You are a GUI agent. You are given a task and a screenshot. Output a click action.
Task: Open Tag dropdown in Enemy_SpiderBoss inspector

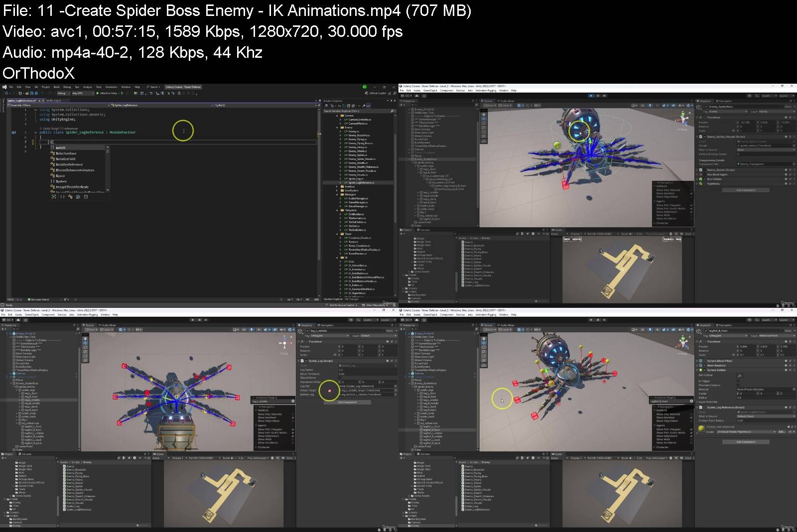(x=728, y=112)
